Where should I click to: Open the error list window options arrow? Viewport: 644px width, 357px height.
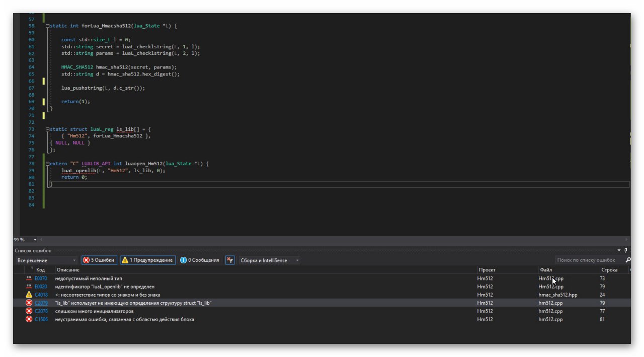click(619, 250)
